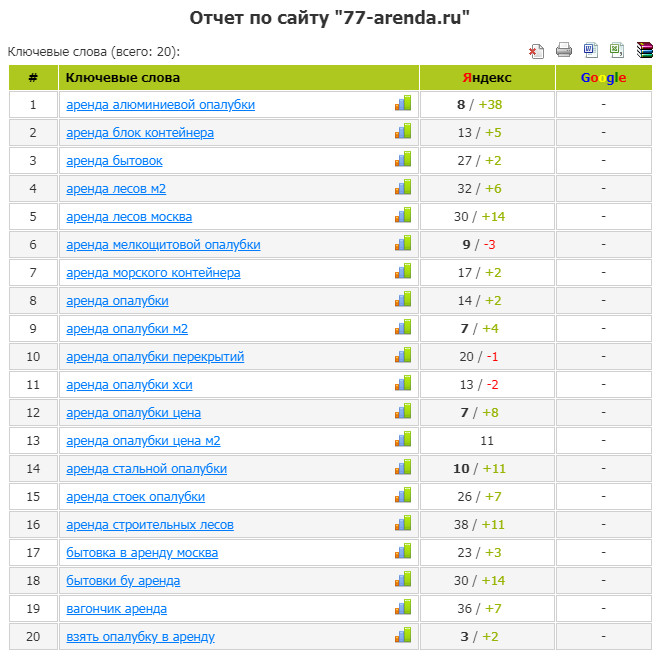Click the printer icon
Viewport: 661px width, 657px height.
(564, 50)
